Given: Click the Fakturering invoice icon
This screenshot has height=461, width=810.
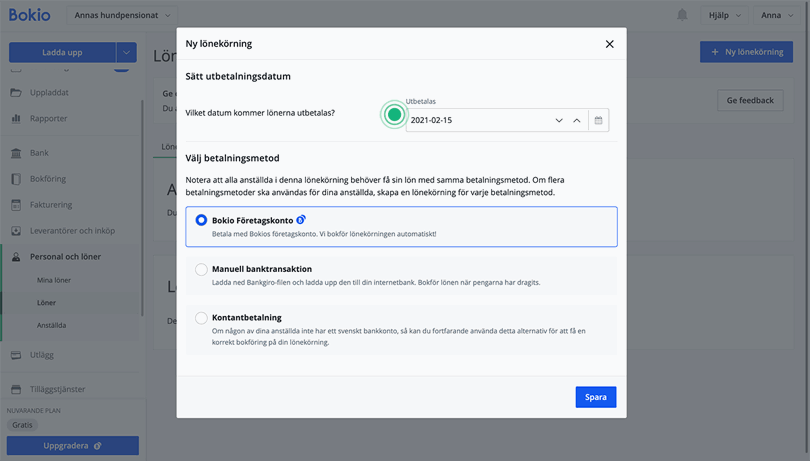Looking at the screenshot, I should tap(16, 205).
